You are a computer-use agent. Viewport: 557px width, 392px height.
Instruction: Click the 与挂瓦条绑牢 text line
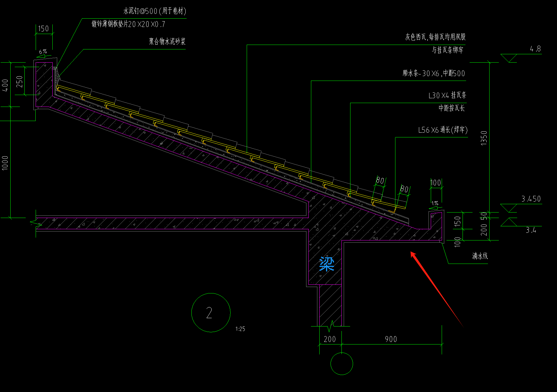pos(447,50)
